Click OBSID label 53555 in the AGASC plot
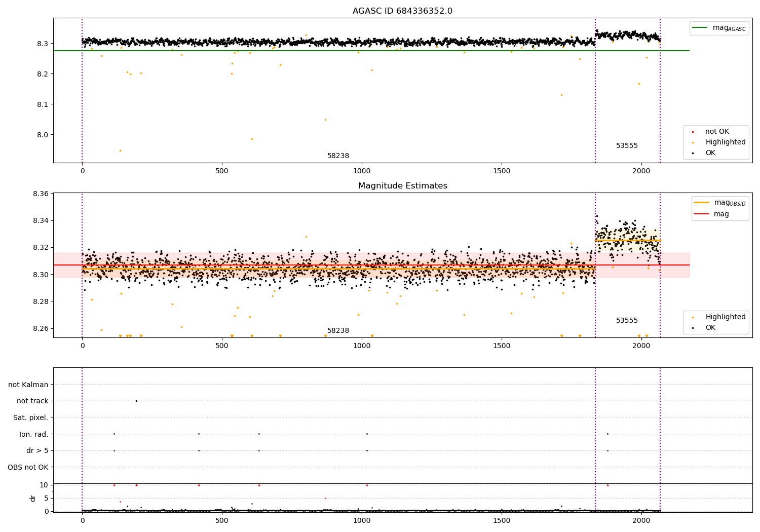 (x=627, y=146)
